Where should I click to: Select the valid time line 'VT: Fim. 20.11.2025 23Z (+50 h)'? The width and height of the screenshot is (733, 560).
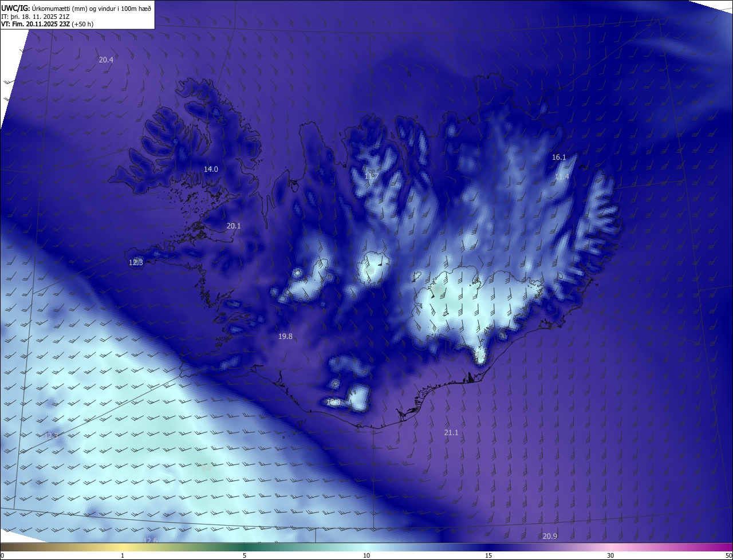click(47, 24)
